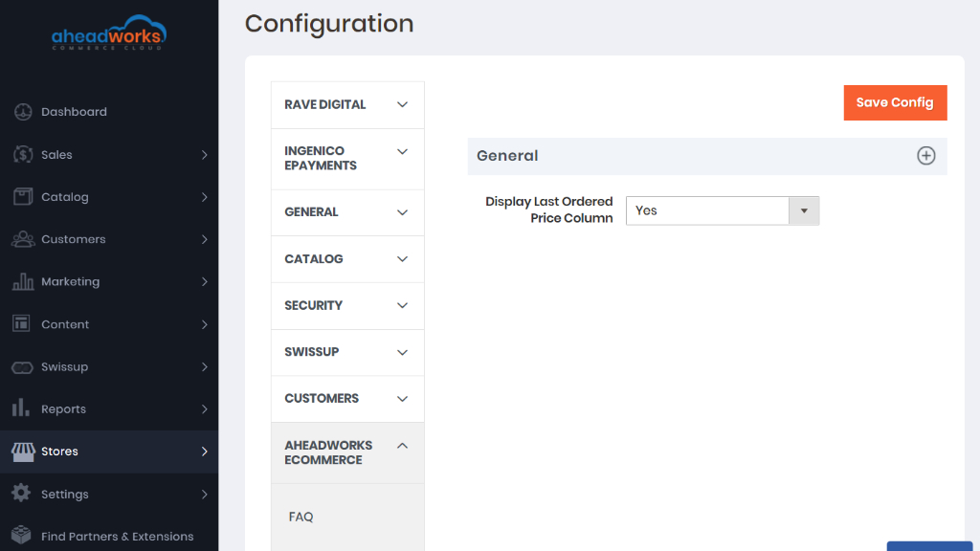
Task: Click the Find Partners cube icon
Action: (x=21, y=535)
